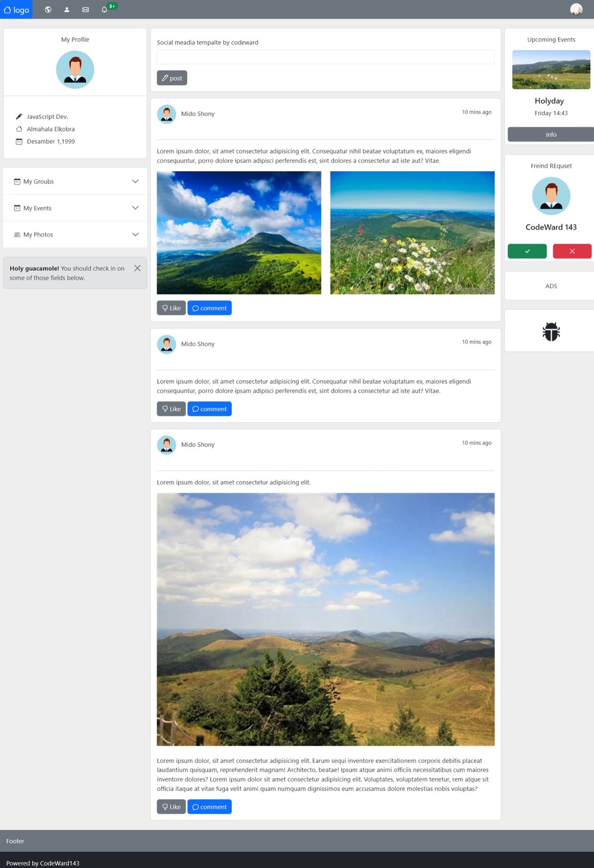Image resolution: width=594 pixels, height=868 pixels.
Task: Click the bug icon in ADS panel
Action: (551, 331)
